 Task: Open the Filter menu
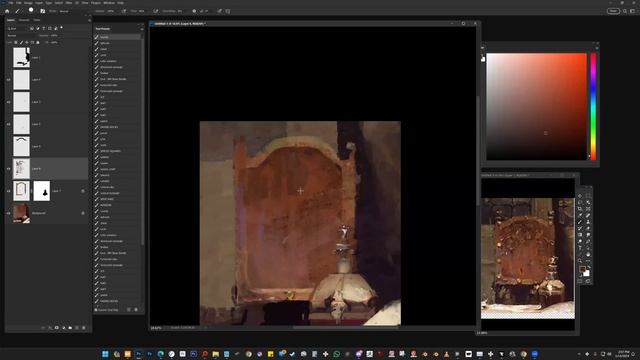tap(69, 3)
